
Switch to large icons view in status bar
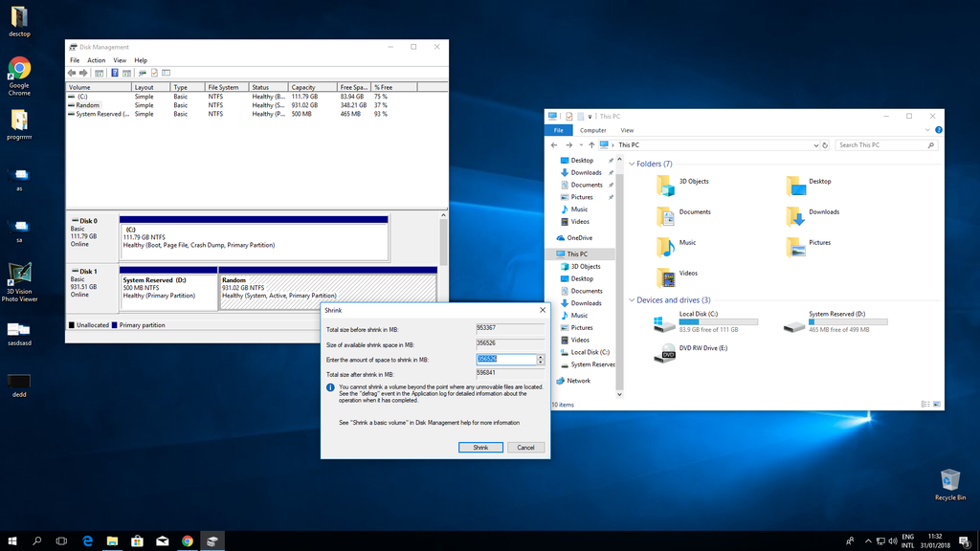[936, 405]
